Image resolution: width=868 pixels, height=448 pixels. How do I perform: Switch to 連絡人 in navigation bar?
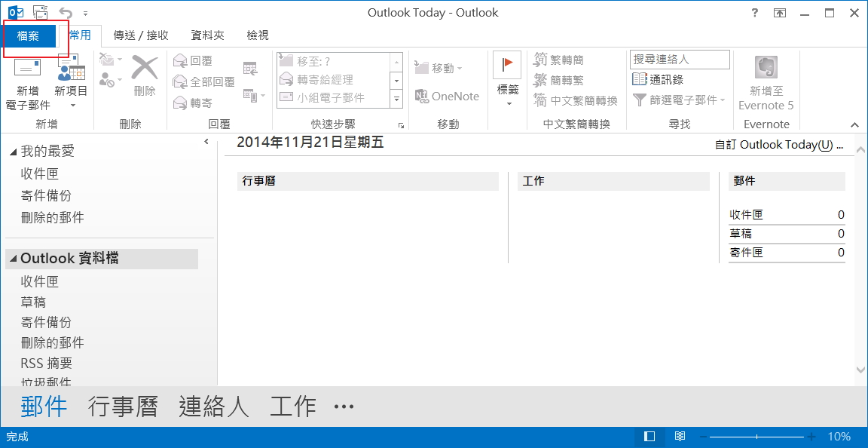(x=214, y=407)
